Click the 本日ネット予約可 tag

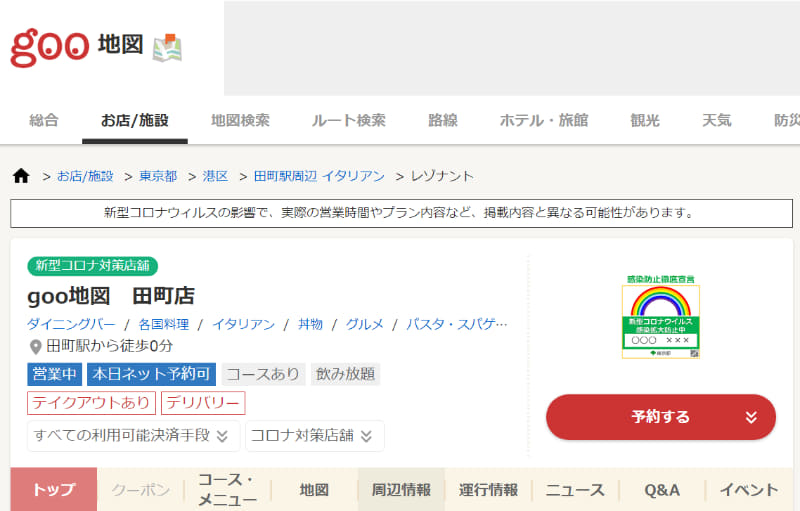(152, 374)
